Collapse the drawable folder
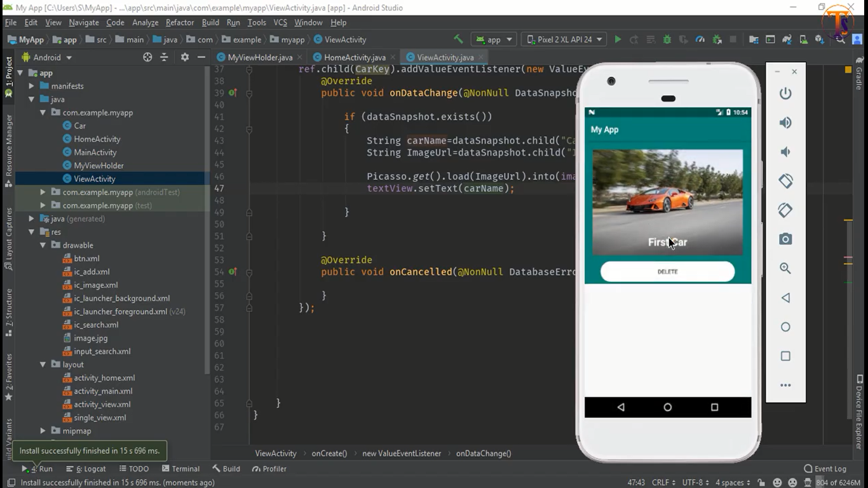Image resolution: width=868 pixels, height=488 pixels. (x=43, y=245)
